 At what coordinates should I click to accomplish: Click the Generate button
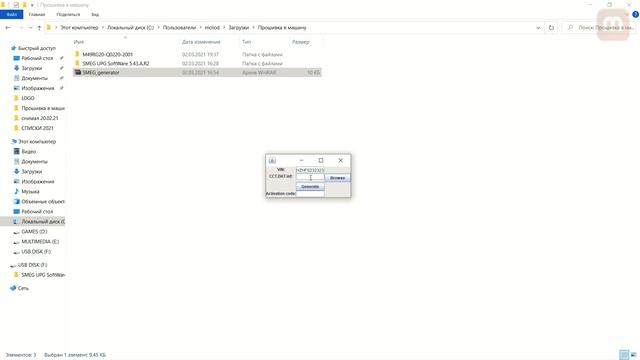310,187
